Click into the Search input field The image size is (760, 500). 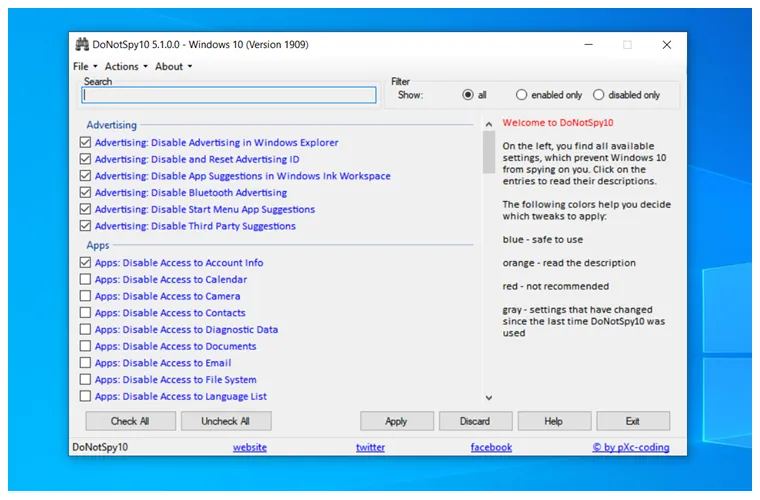point(229,95)
